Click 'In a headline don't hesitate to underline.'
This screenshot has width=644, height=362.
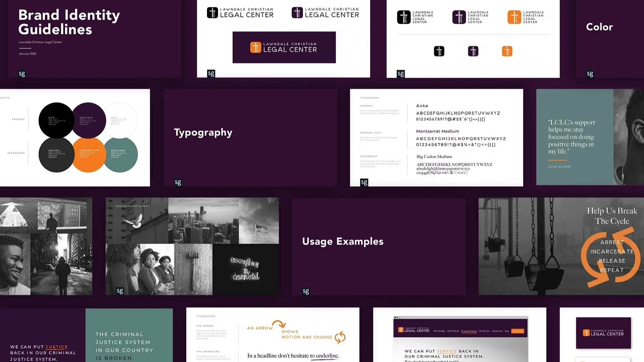(x=293, y=356)
